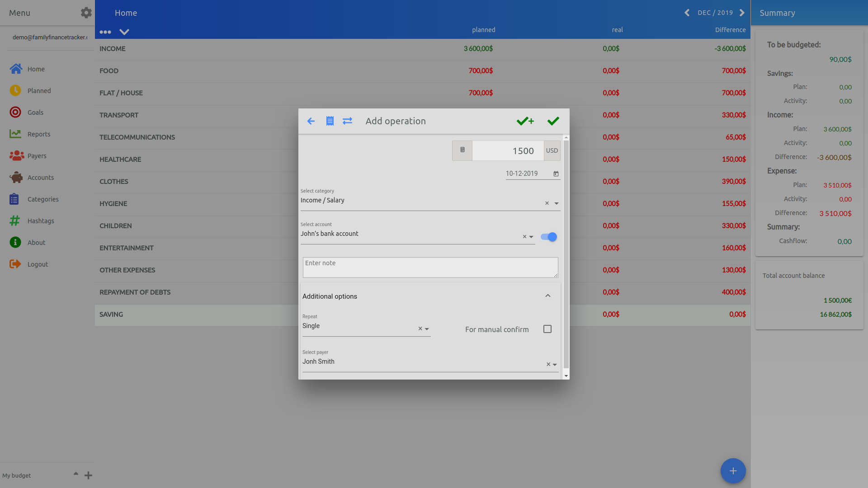Go to next month arrow after DEC / 2019
The image size is (868, 488).
pyautogui.click(x=742, y=13)
